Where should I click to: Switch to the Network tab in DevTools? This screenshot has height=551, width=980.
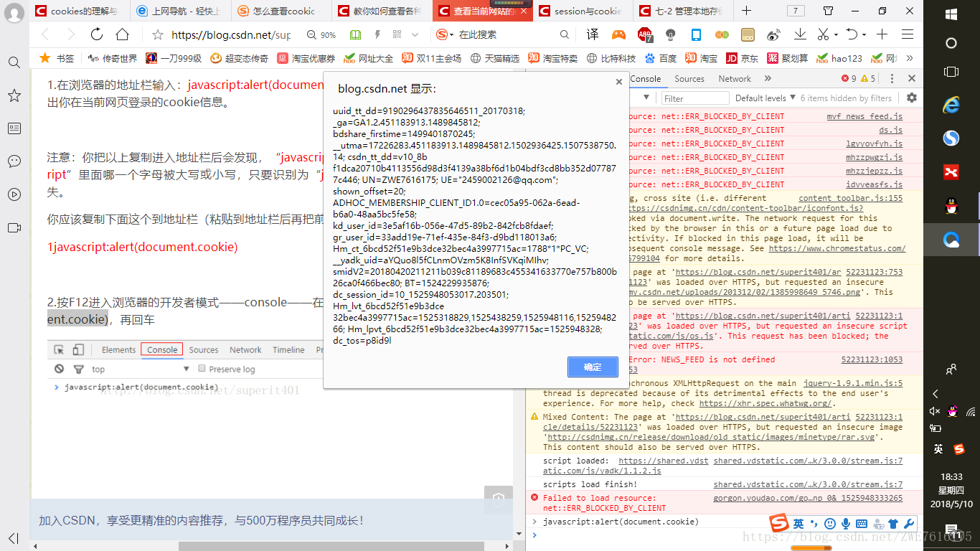click(735, 79)
